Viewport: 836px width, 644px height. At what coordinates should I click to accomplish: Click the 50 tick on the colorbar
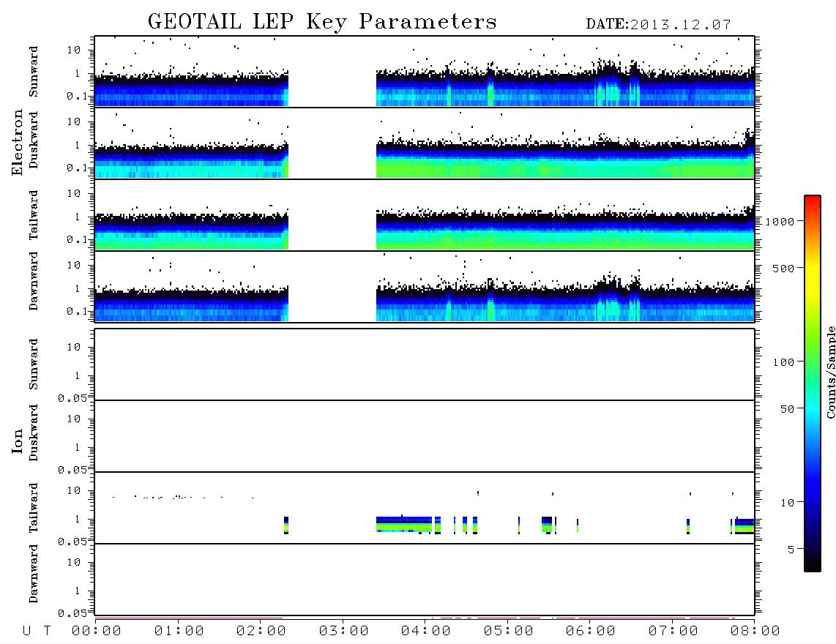787,409
